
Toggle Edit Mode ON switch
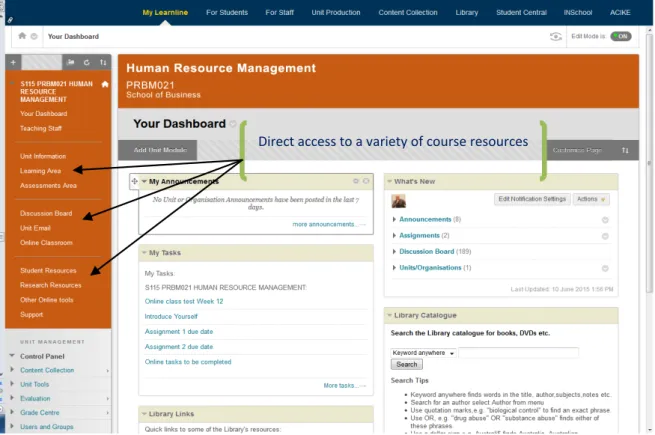[621, 36]
